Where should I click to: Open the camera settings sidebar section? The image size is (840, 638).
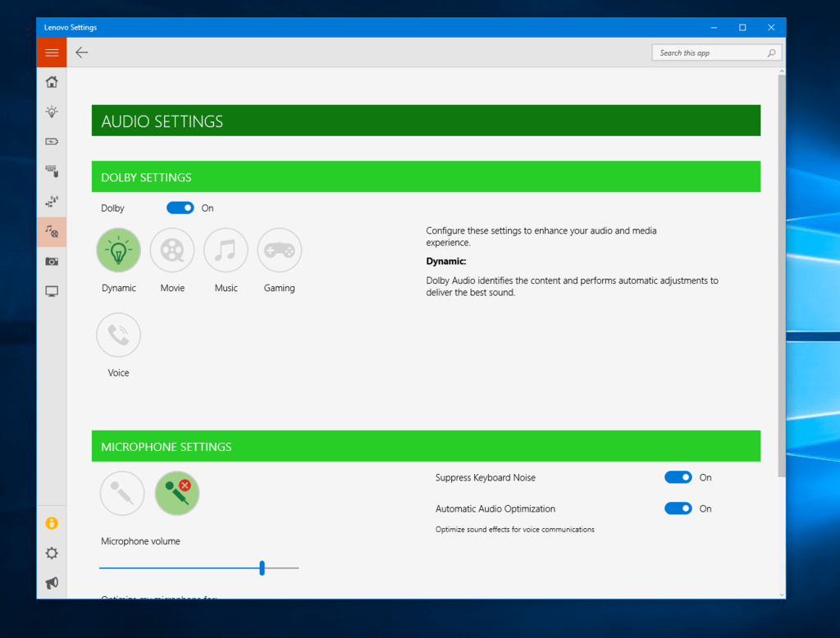(x=52, y=262)
